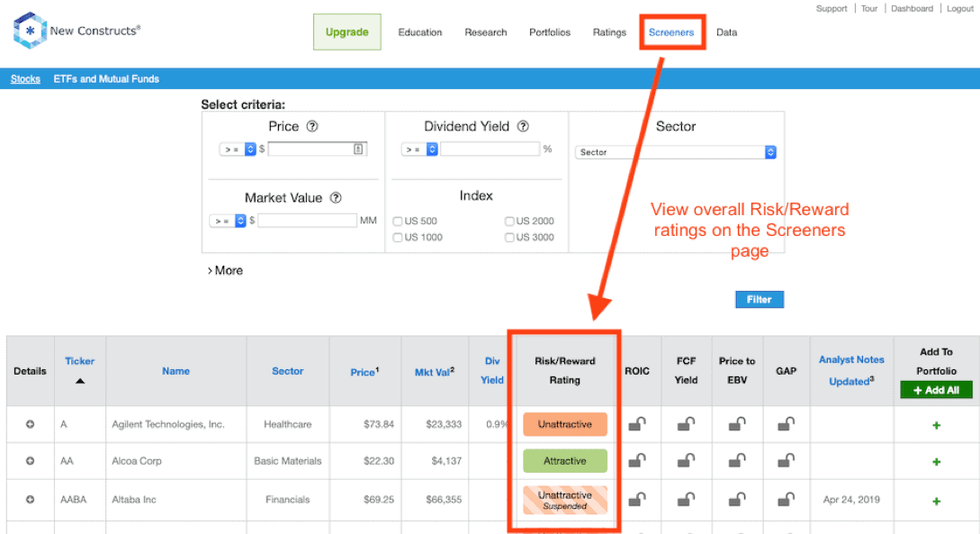This screenshot has height=534, width=980.
Task: Sort table by Sector column
Action: 287,371
